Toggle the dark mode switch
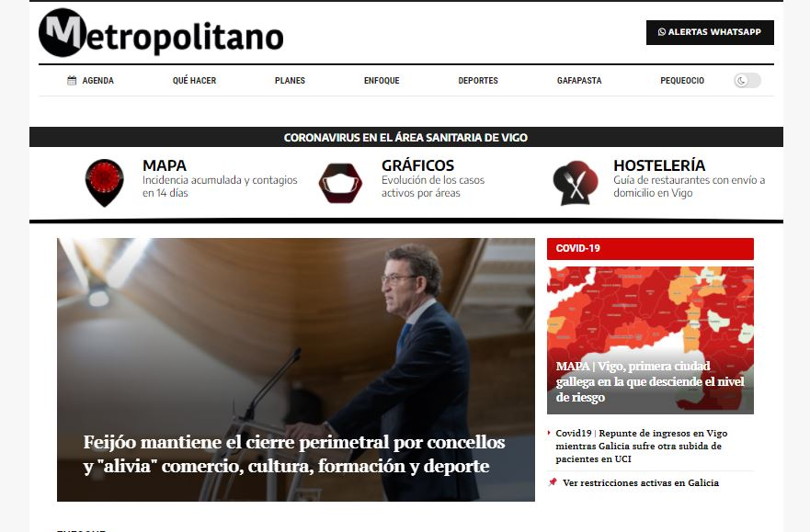 [747, 81]
